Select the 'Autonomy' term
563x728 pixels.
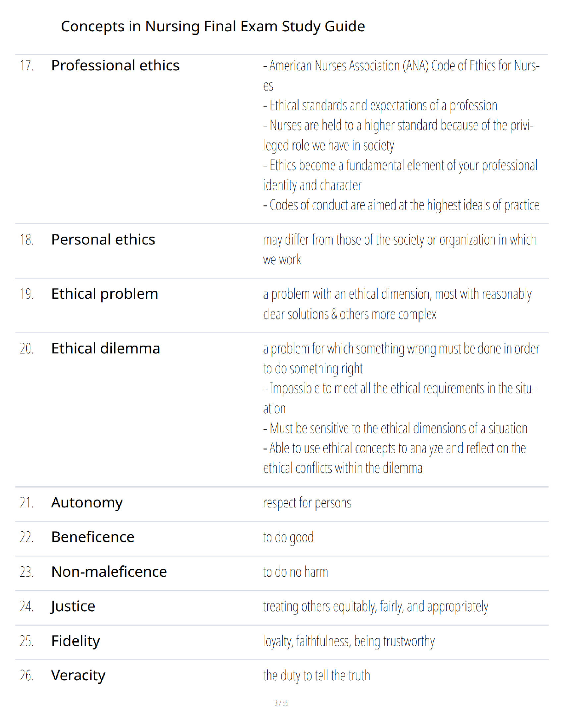[x=87, y=503]
